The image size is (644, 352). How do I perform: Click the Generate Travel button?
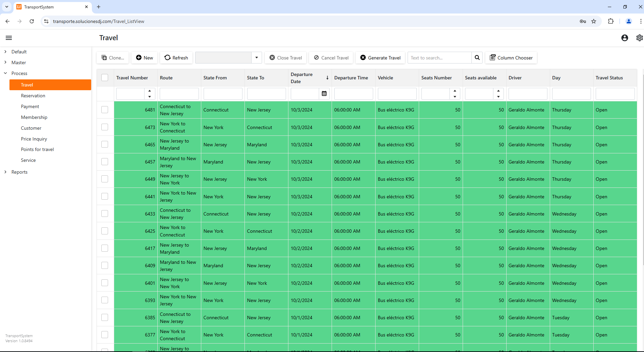point(381,58)
